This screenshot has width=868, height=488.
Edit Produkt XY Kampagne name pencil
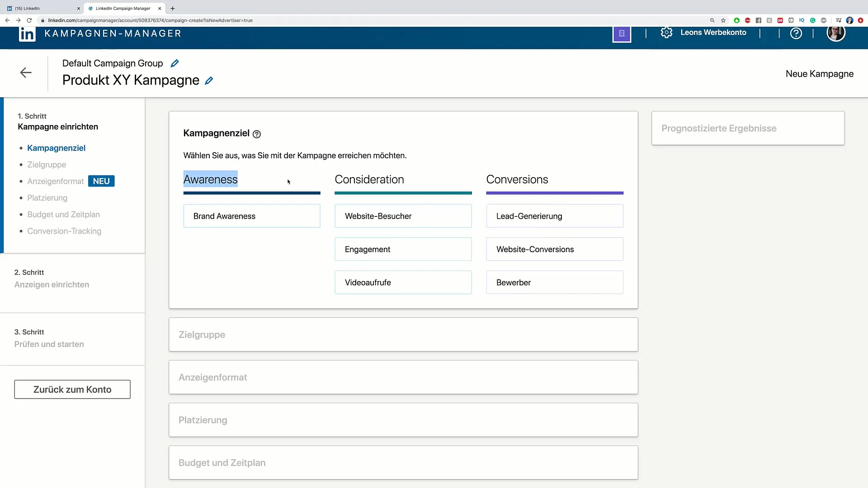pos(209,80)
